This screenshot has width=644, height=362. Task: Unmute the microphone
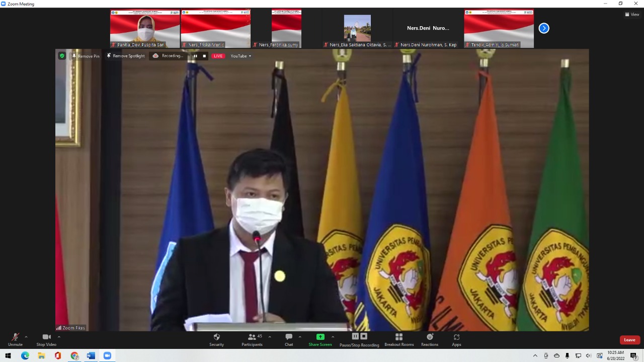(15, 340)
